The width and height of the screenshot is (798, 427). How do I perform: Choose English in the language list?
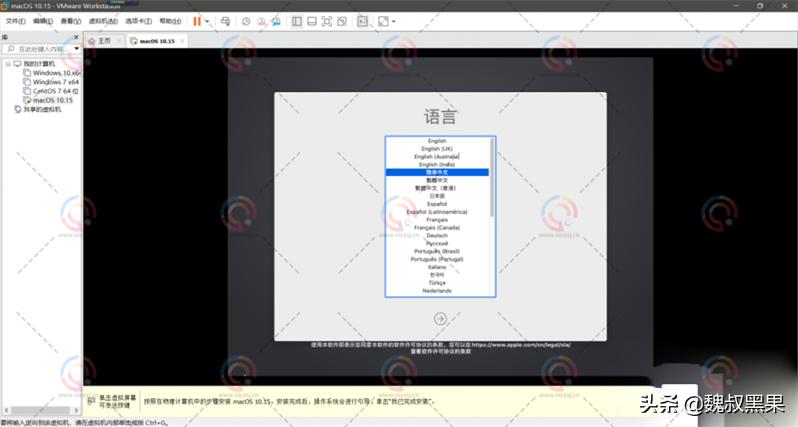pos(437,141)
